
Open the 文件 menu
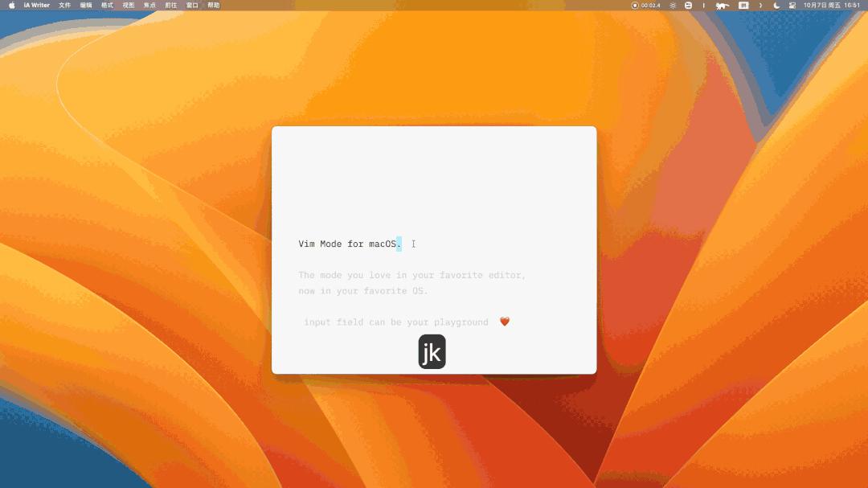(65, 5)
